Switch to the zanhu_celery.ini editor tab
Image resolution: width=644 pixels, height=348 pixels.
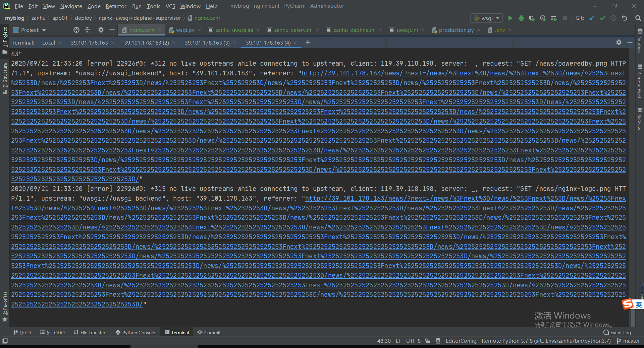coord(293,30)
